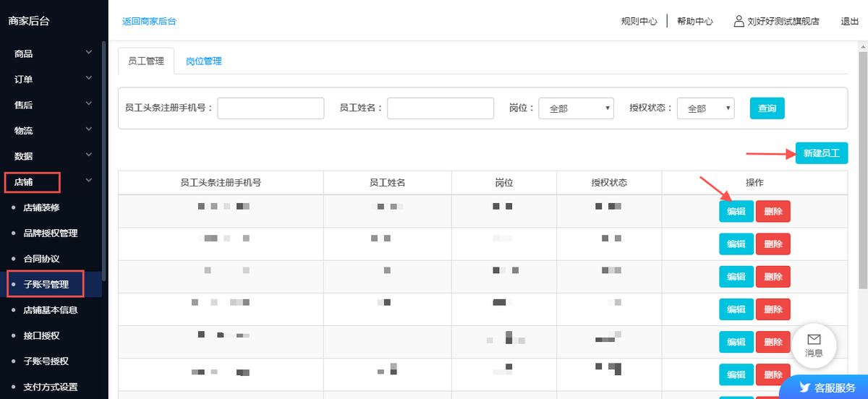Open 店铺基本信息 submenu item
This screenshot has width=868, height=399.
coord(51,310)
